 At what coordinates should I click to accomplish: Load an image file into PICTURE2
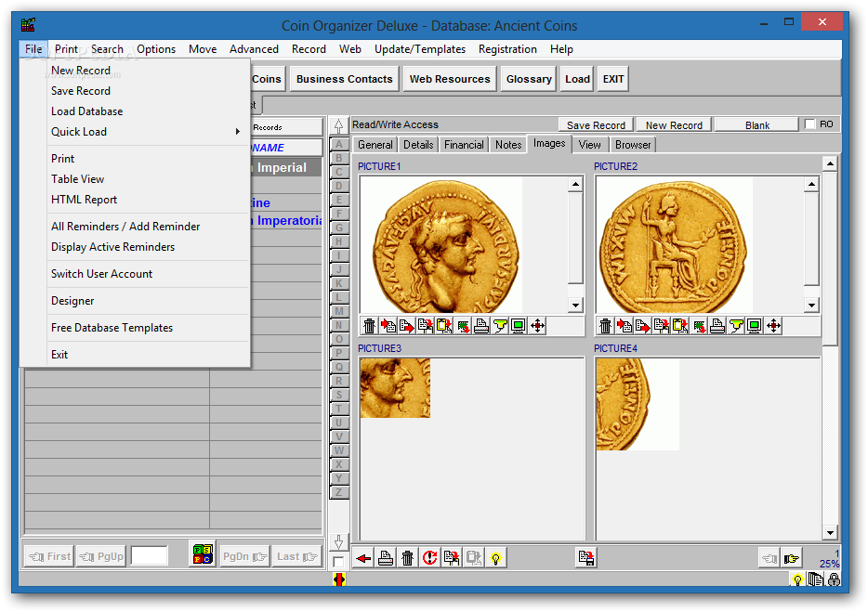(x=625, y=326)
